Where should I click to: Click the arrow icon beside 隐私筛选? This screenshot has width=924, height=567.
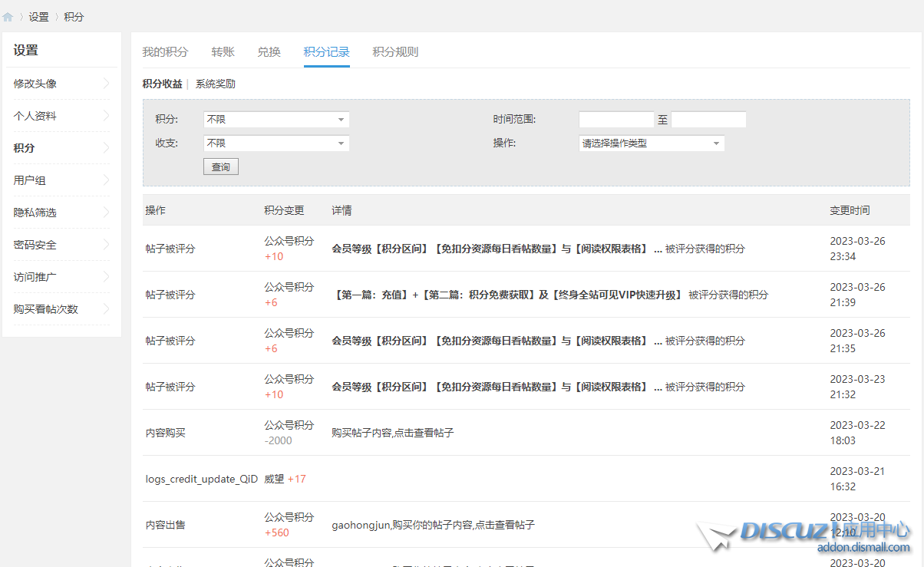pyautogui.click(x=106, y=213)
